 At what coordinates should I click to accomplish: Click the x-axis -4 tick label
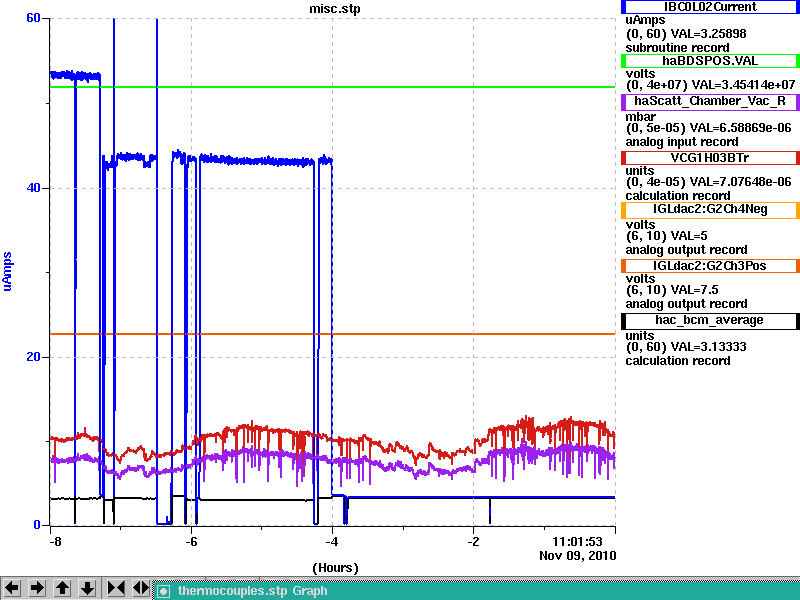click(332, 541)
